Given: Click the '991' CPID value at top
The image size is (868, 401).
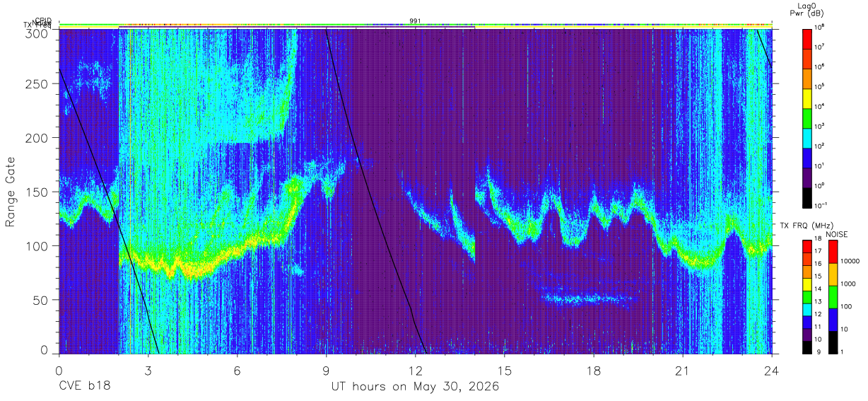Looking at the screenshot, I should click(x=416, y=21).
